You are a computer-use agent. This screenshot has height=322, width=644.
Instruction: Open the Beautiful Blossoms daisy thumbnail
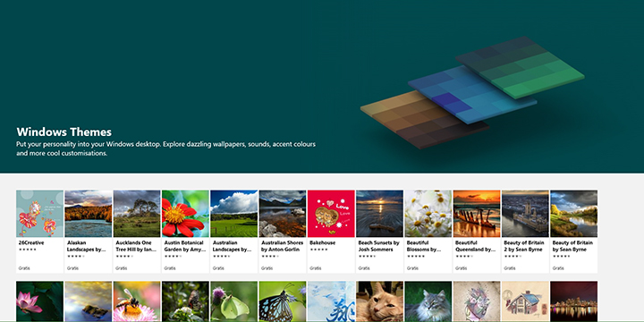[428, 214]
